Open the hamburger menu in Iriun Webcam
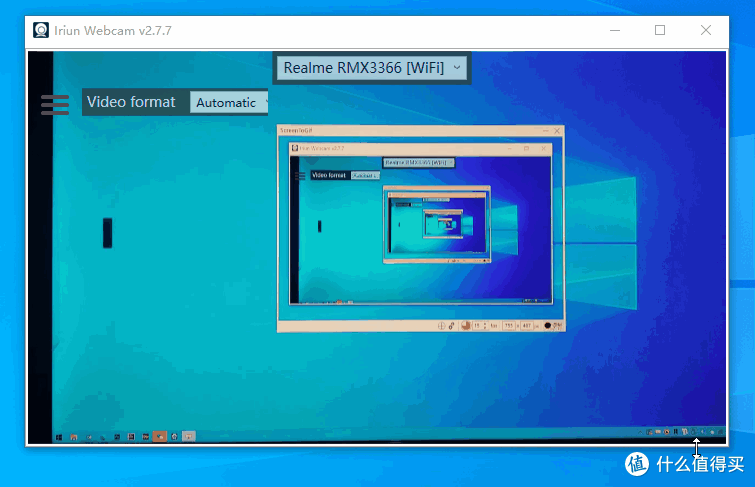 (x=55, y=104)
